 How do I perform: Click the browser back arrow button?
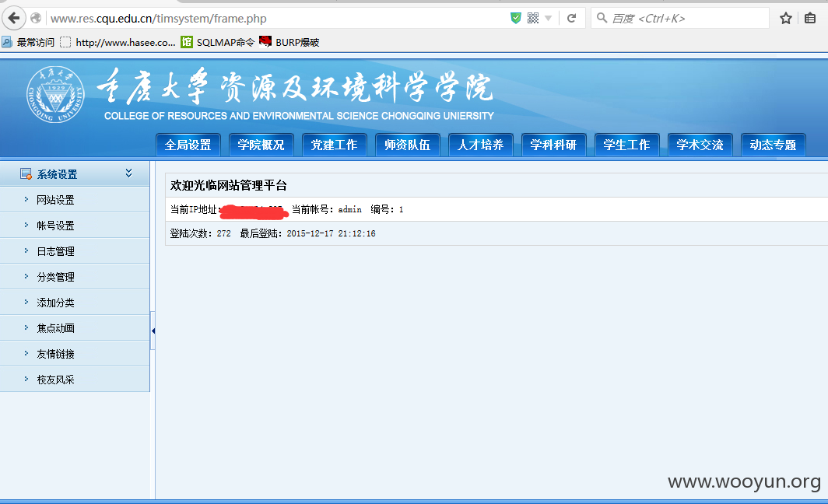(x=14, y=18)
